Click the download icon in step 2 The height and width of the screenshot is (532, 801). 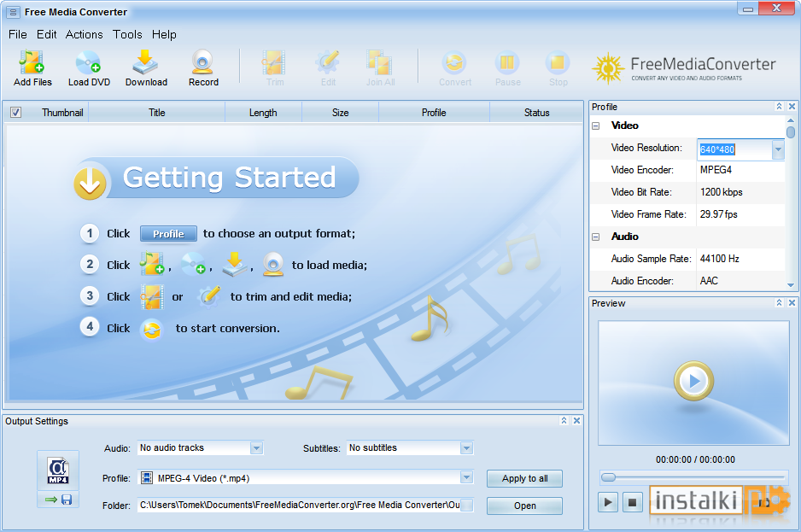pyautogui.click(x=235, y=264)
